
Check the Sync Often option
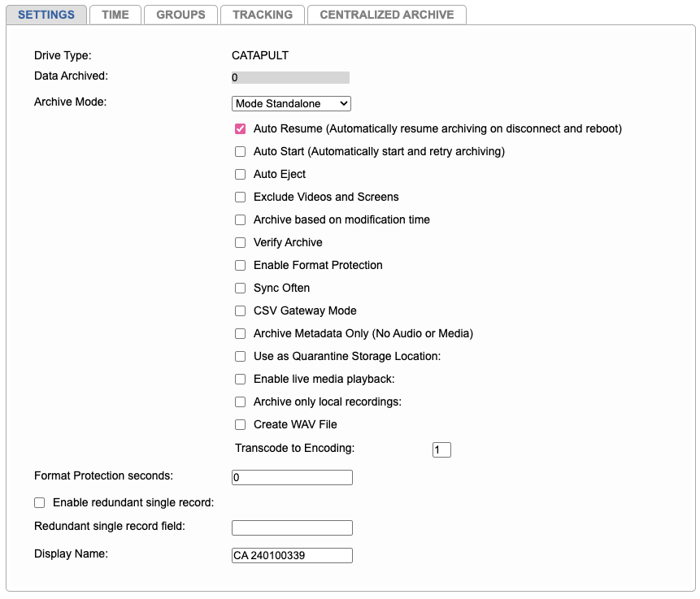pyautogui.click(x=240, y=288)
